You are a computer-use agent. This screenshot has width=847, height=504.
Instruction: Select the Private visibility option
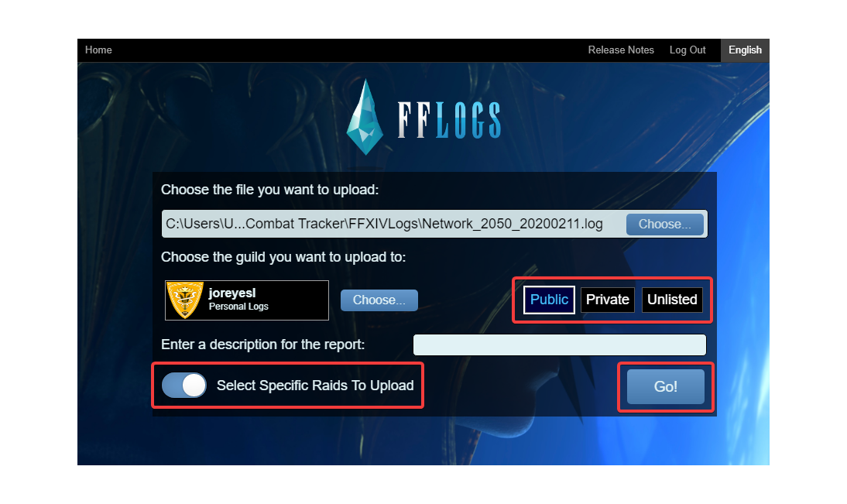[x=607, y=300]
